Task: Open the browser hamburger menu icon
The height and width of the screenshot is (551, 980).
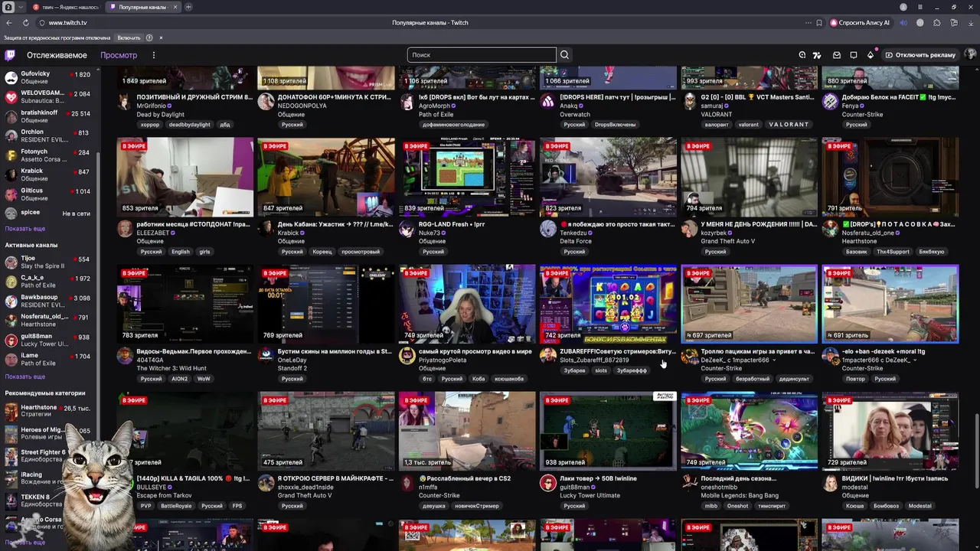Action: pyautogui.click(x=920, y=7)
